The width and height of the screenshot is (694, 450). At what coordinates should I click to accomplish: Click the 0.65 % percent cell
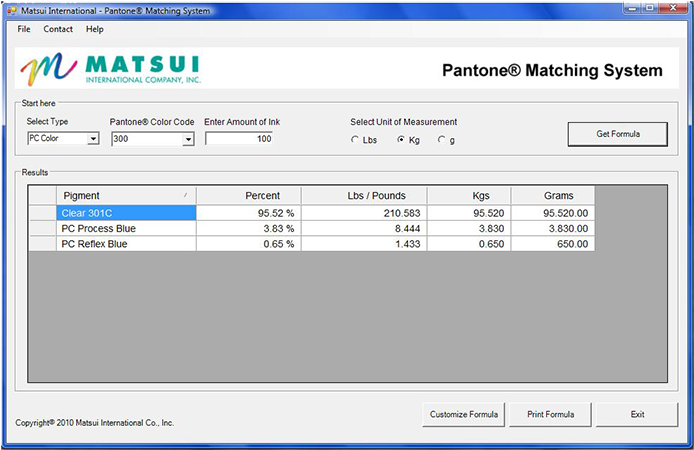click(x=249, y=244)
